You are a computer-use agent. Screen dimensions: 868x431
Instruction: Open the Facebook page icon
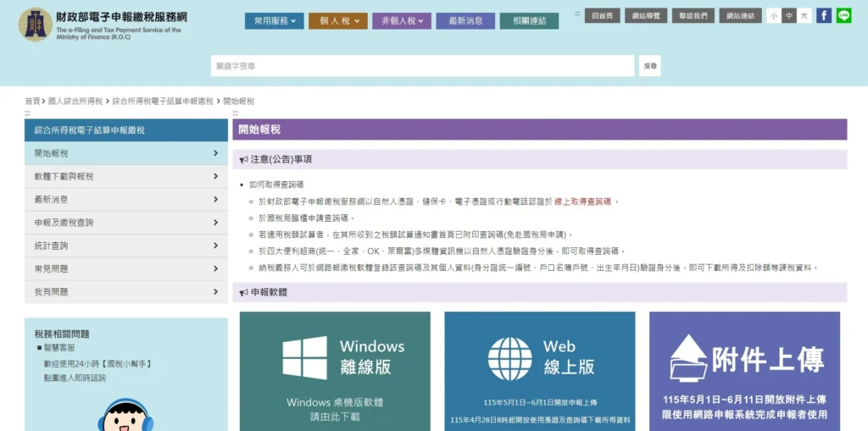coord(824,15)
